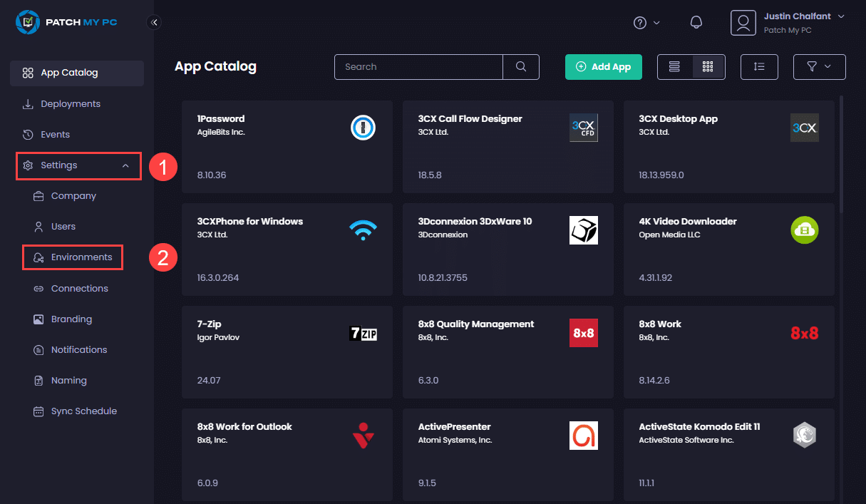Open the help menu dropdown
The width and height of the screenshot is (866, 504).
tap(646, 23)
